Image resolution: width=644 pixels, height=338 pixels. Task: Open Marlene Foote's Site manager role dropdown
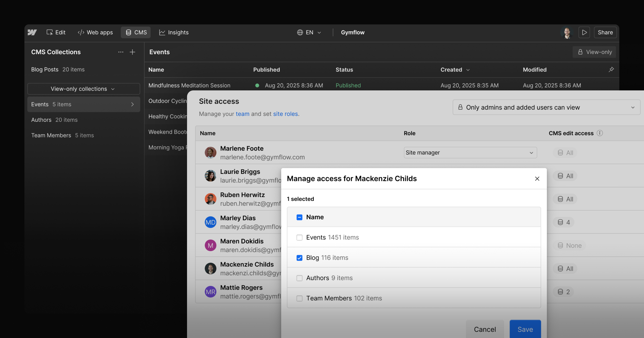470,153
